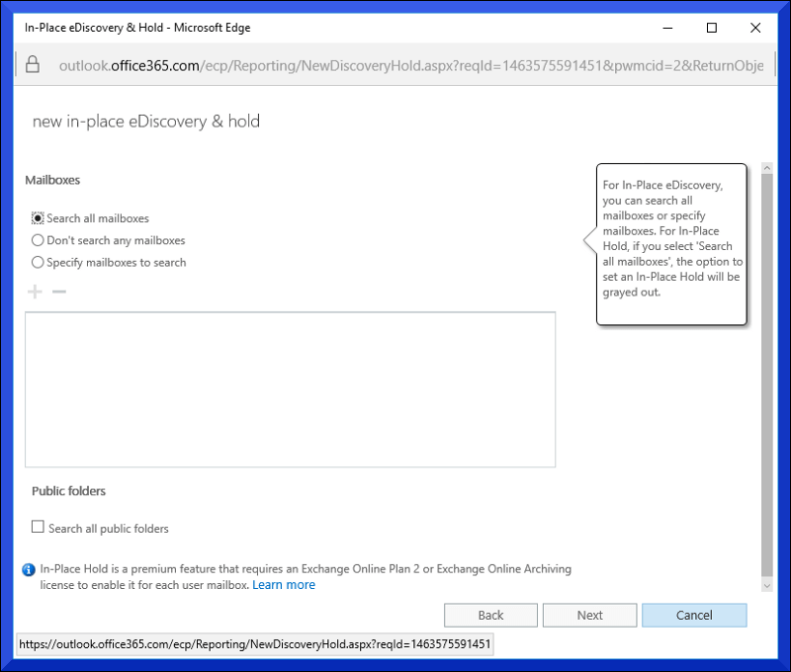Maximize the Microsoft Edge window
This screenshot has width=791, height=672.
(711, 28)
